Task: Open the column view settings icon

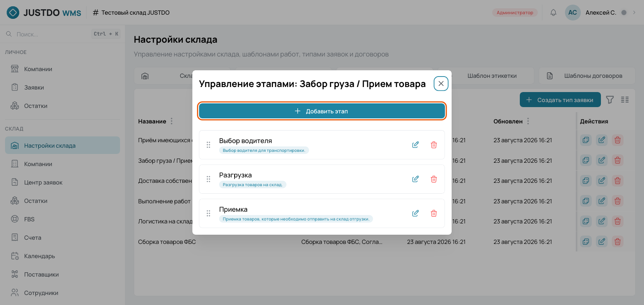Action: click(x=625, y=100)
